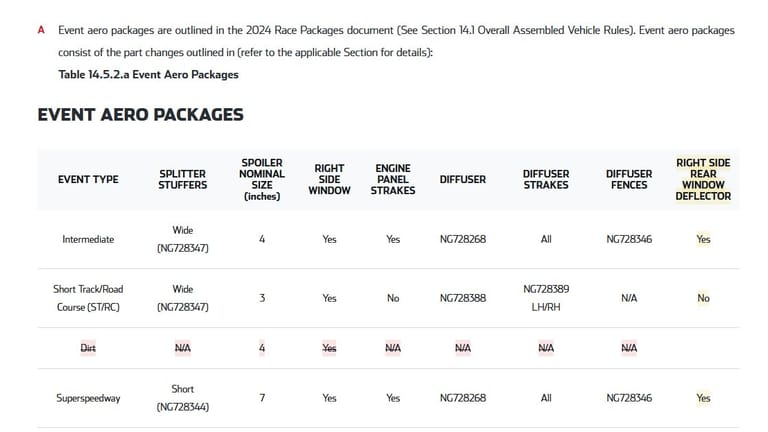Select the 'Superspeedway' row label

pyautogui.click(x=88, y=398)
